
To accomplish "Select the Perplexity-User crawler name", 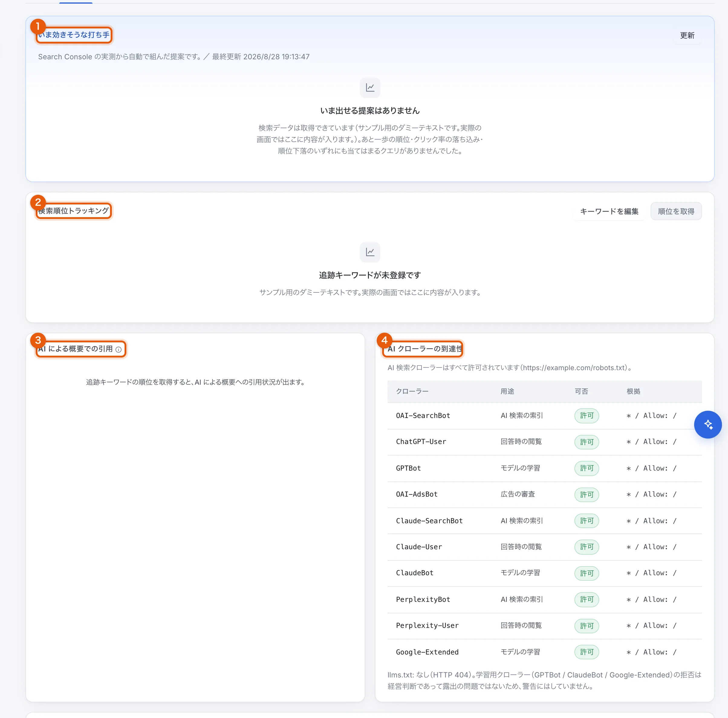I will coord(427,625).
